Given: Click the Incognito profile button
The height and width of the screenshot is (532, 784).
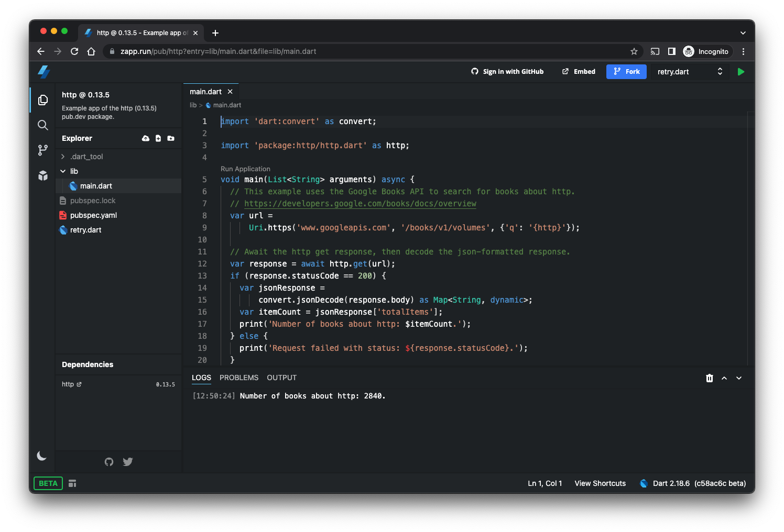Looking at the screenshot, I should (706, 51).
